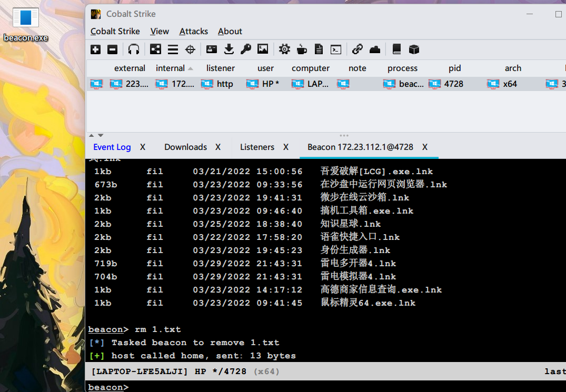Click the terminal scripted web delivery icon
566x392 pixels.
[336, 49]
